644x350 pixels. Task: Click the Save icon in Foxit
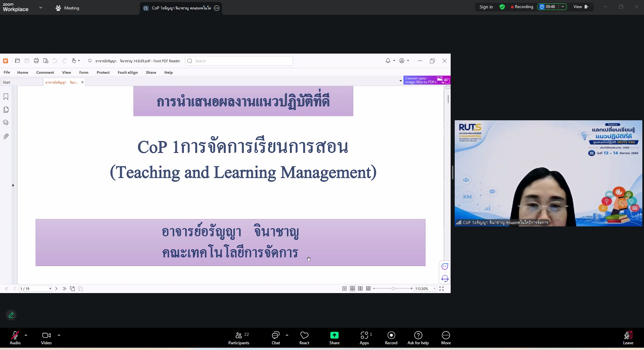[27, 61]
